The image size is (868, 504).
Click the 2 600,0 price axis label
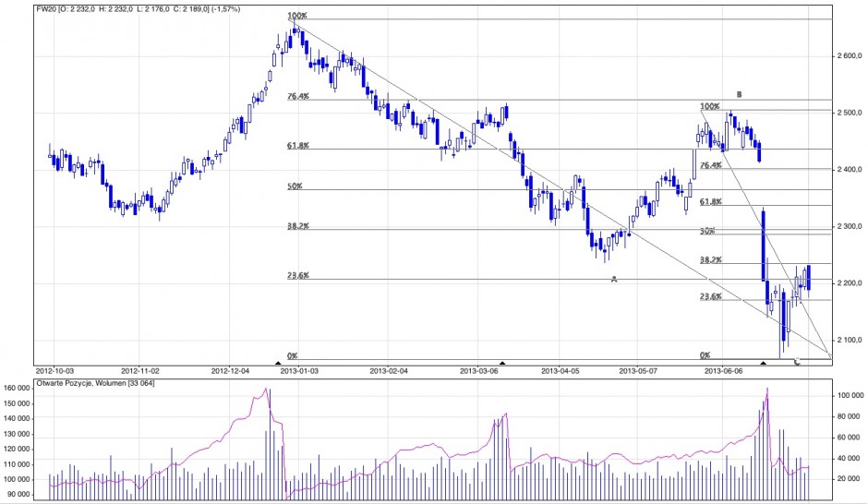click(x=849, y=56)
